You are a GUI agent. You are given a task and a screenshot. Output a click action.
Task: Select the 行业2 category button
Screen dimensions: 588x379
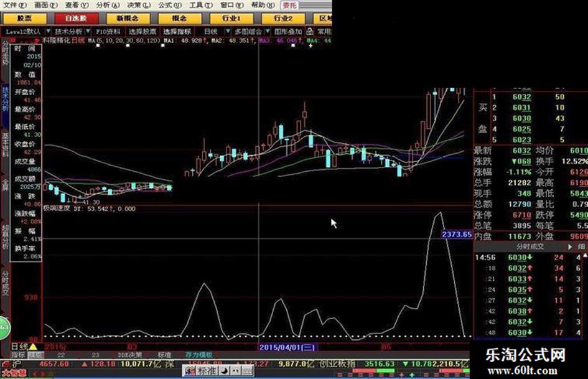[283, 18]
